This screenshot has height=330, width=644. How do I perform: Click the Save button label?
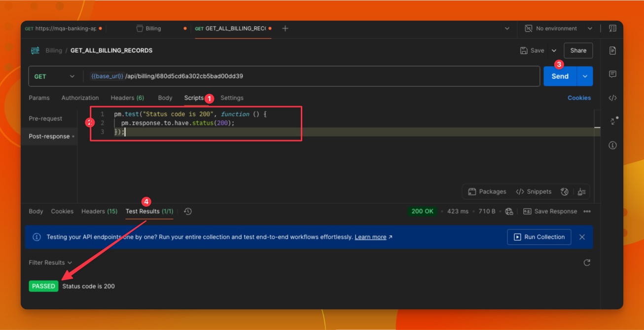tap(537, 50)
